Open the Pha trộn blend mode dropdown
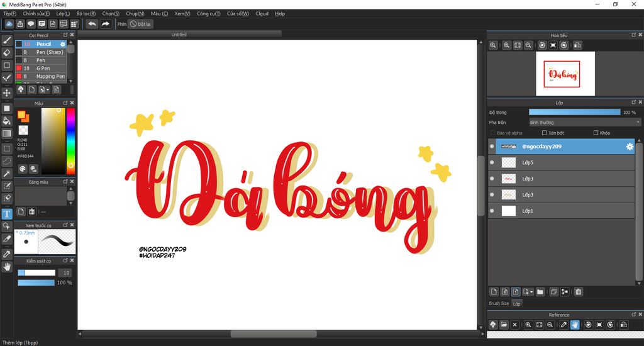 [x=585, y=123]
